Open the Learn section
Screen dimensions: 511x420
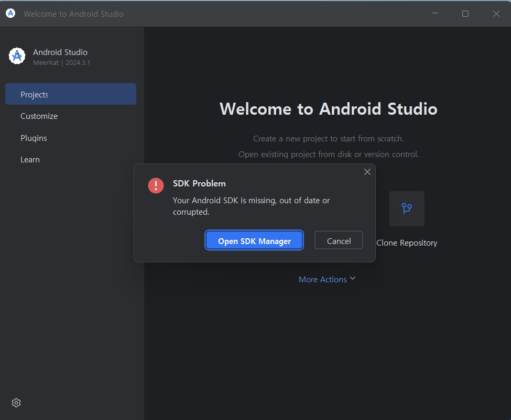click(x=30, y=160)
